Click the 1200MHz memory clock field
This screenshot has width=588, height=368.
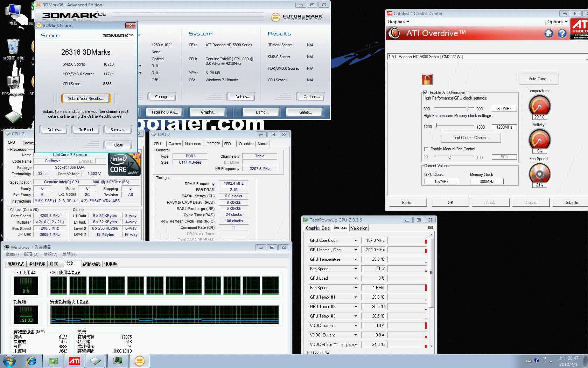504,127
